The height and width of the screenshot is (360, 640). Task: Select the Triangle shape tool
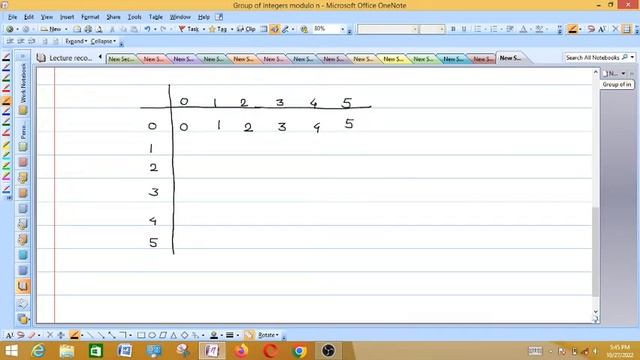(x=173, y=335)
